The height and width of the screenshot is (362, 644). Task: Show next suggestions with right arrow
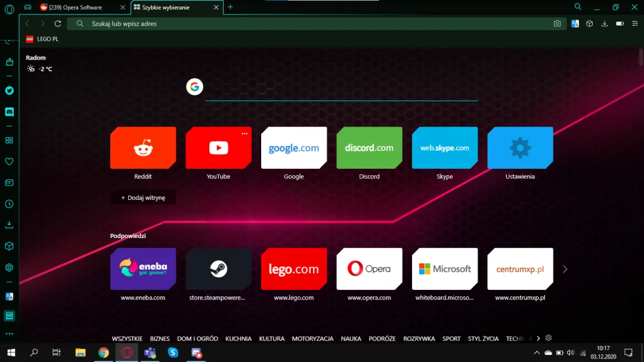pyautogui.click(x=565, y=269)
